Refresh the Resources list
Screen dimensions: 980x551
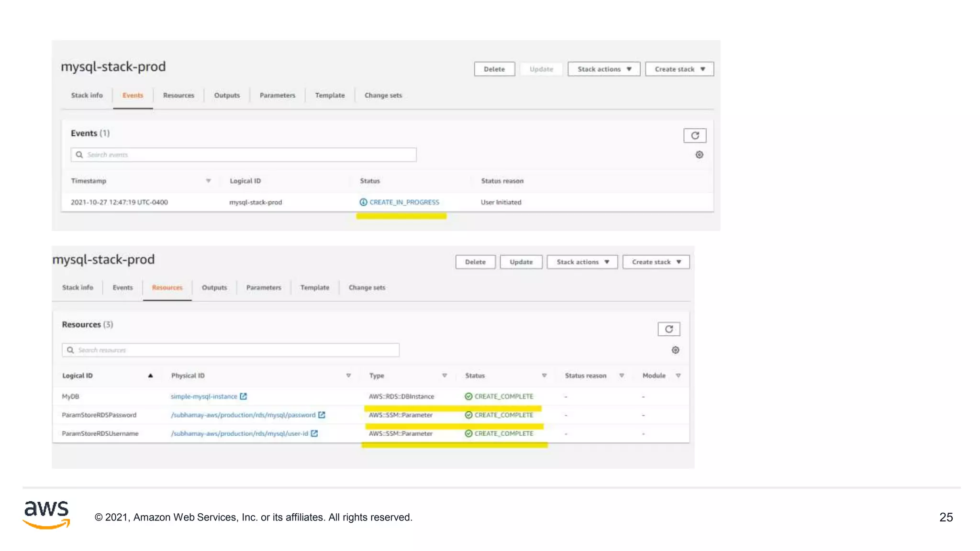pyautogui.click(x=668, y=329)
